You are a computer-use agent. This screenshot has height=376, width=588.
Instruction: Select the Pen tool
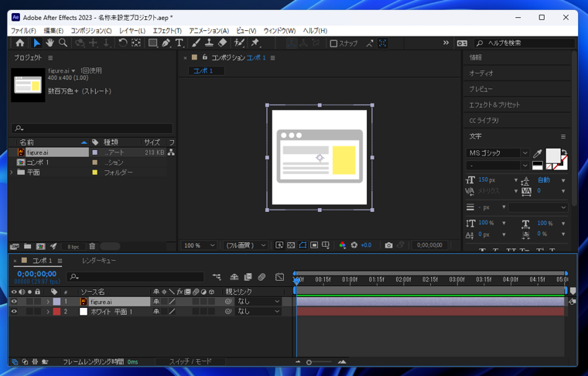point(166,43)
